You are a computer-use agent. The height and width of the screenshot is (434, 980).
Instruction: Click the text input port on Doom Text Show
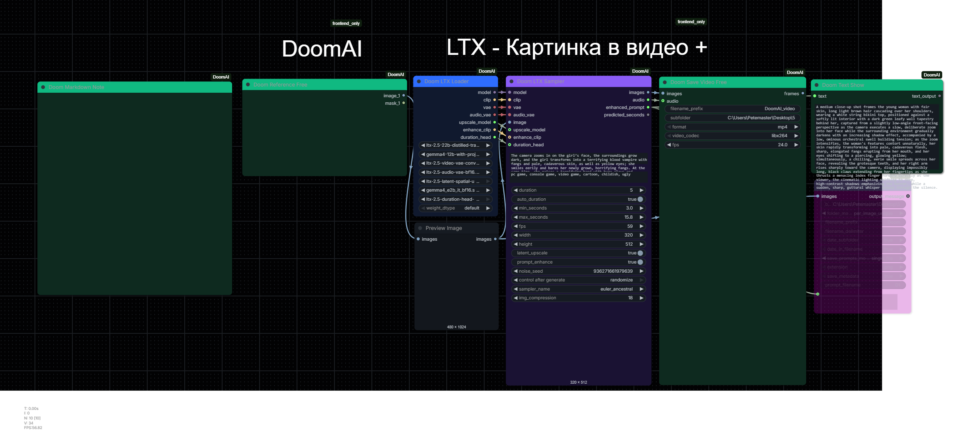click(x=814, y=96)
